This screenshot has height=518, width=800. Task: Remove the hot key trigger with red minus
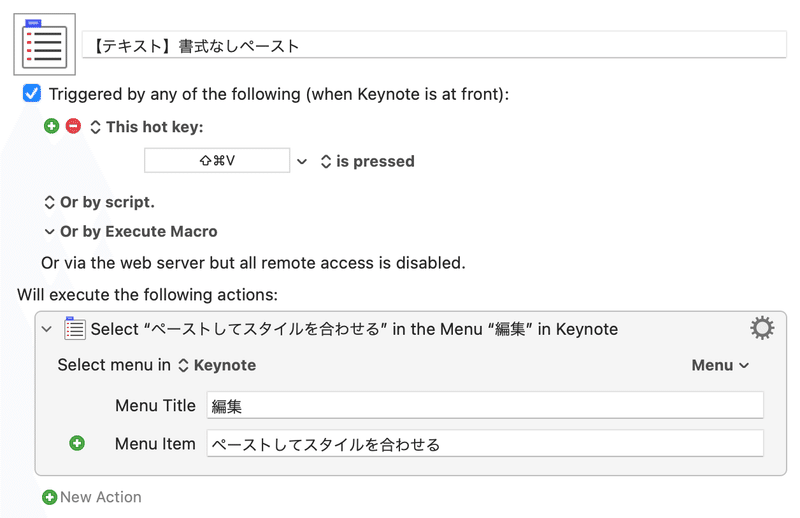point(73,126)
